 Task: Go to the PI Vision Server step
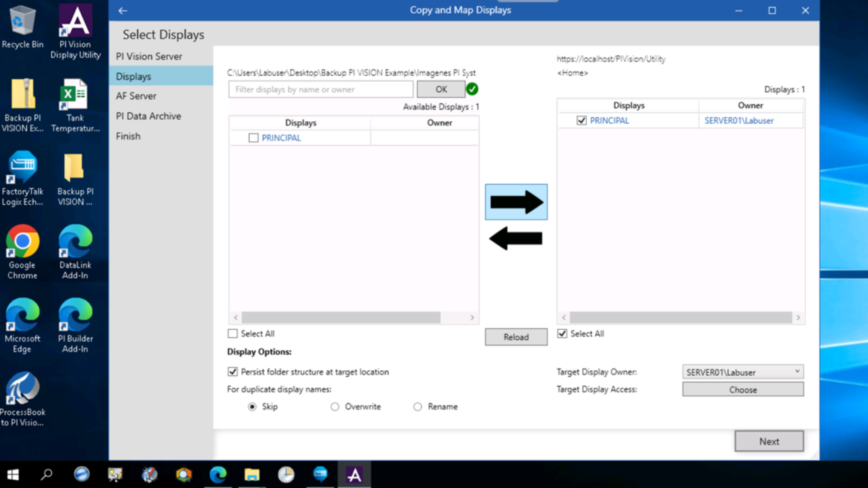pyautogui.click(x=161, y=56)
